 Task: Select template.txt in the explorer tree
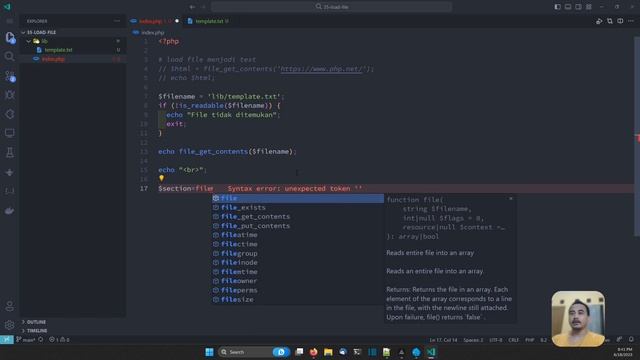click(x=58, y=50)
